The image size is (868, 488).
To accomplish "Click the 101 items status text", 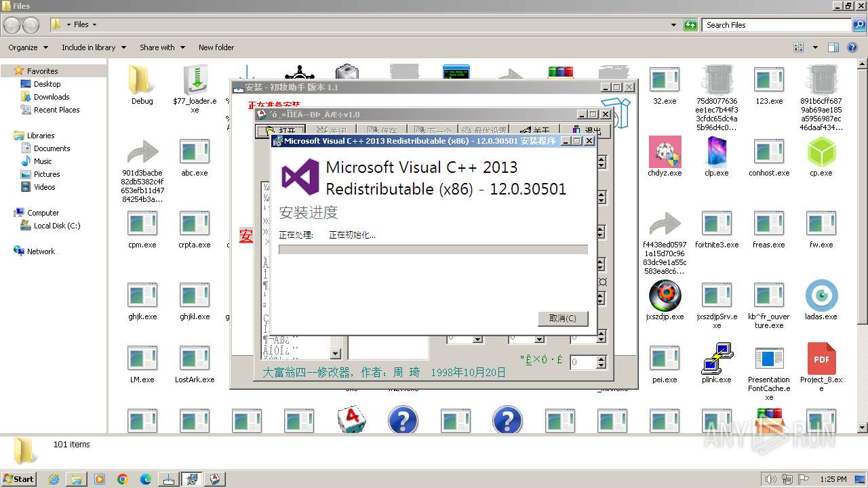I will tap(72, 445).
